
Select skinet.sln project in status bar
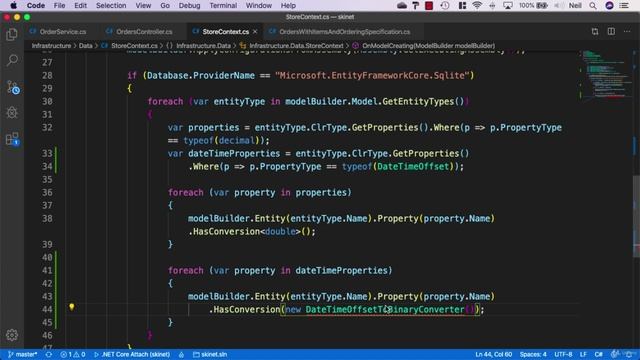click(x=210, y=354)
